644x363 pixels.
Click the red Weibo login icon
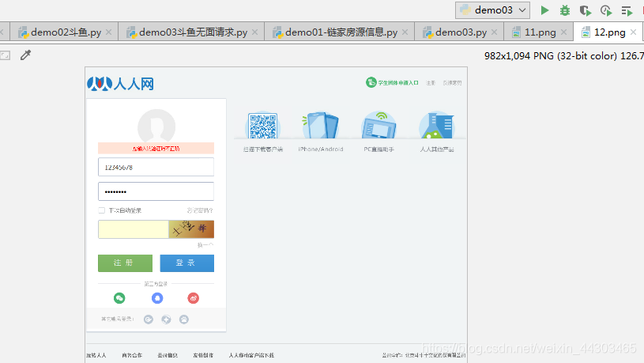click(194, 298)
